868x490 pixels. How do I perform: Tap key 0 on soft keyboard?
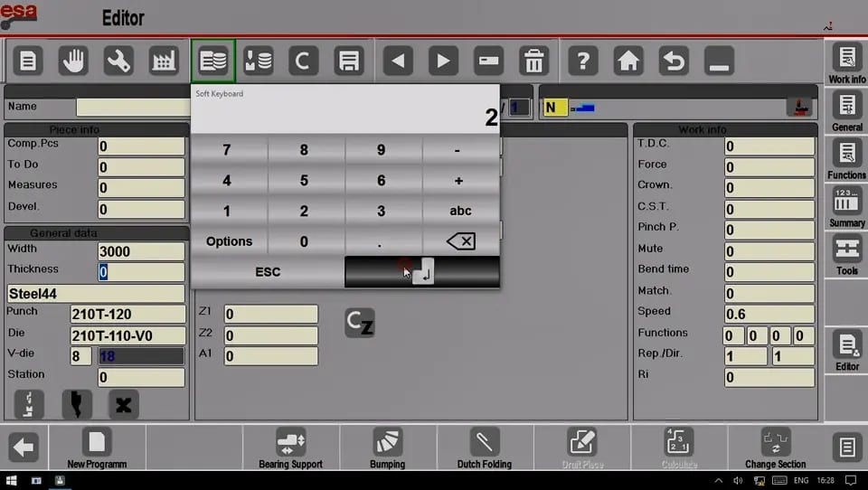pos(304,241)
